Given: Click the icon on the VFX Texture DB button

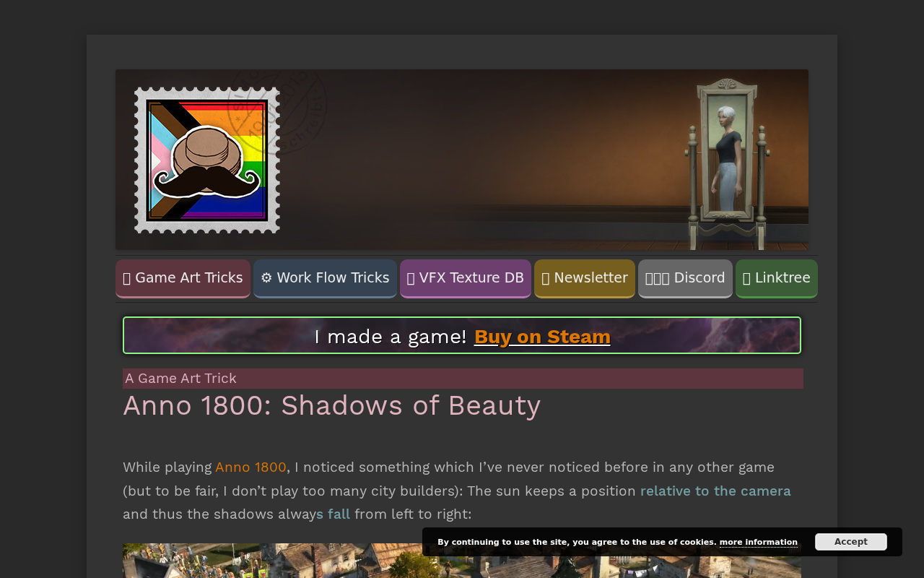Looking at the screenshot, I should (x=410, y=277).
